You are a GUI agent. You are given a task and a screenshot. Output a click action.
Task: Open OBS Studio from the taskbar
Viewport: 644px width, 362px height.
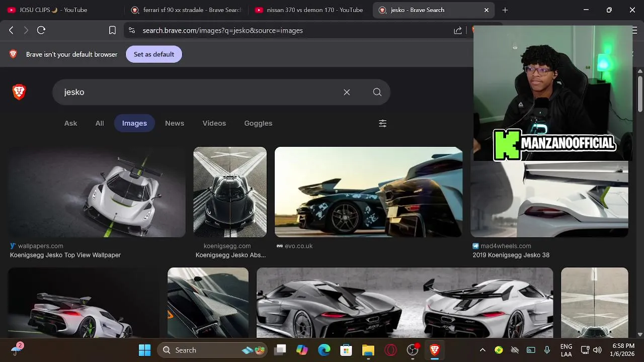point(413,350)
